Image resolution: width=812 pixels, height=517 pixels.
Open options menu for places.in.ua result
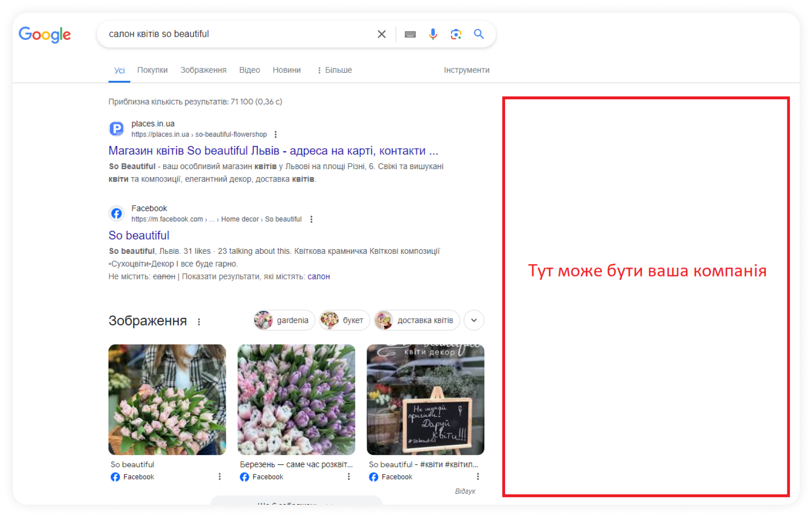[275, 134]
